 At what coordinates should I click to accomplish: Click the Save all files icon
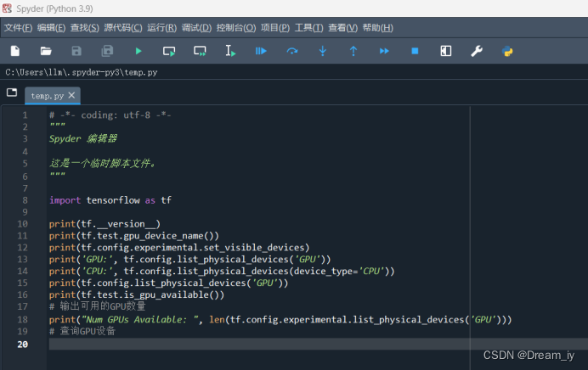click(107, 51)
